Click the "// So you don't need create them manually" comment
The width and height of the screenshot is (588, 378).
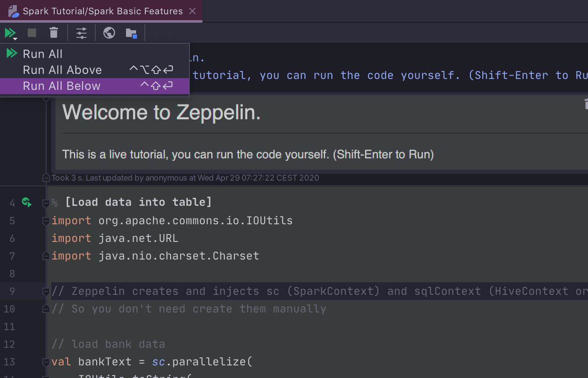[x=189, y=309]
